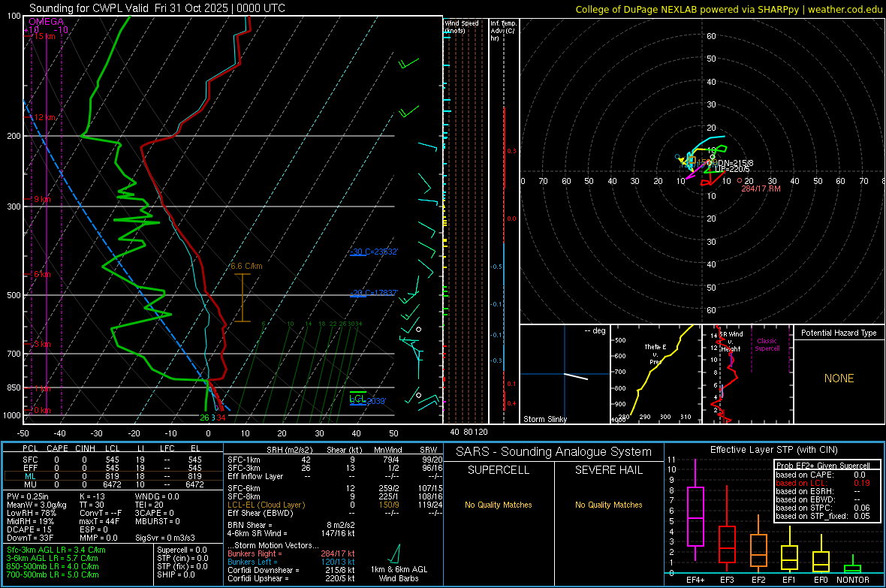Image resolution: width=886 pixels, height=588 pixels.
Task: Click the 'SEVERE HAIL' column heading
Action: tap(608, 470)
